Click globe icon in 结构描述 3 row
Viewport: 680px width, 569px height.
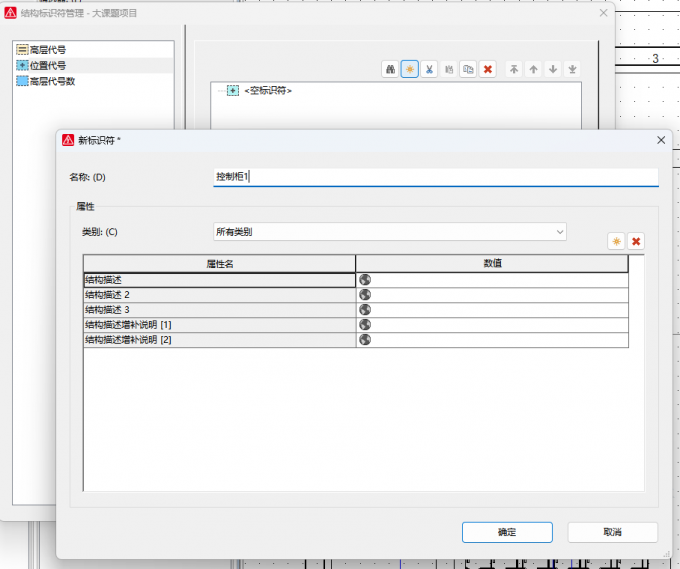click(x=365, y=310)
